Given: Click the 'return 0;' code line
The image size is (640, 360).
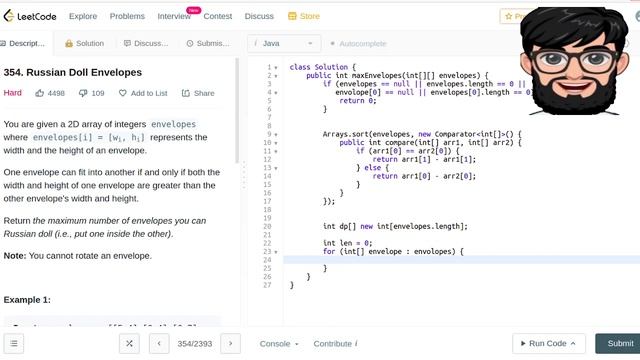Looking at the screenshot, I should [358, 101].
